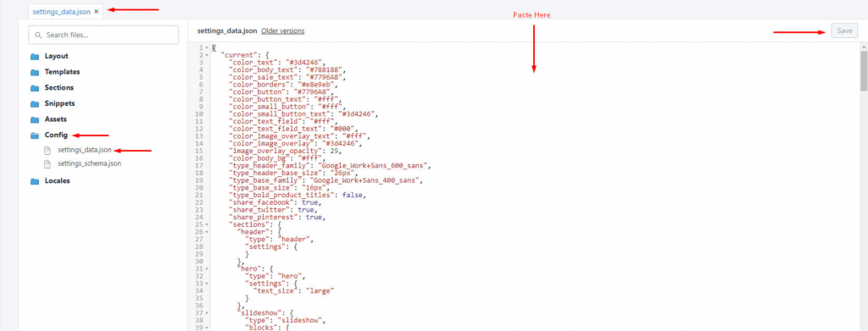
Task: Fold the "blocks" block at line 39
Action: click(207, 327)
